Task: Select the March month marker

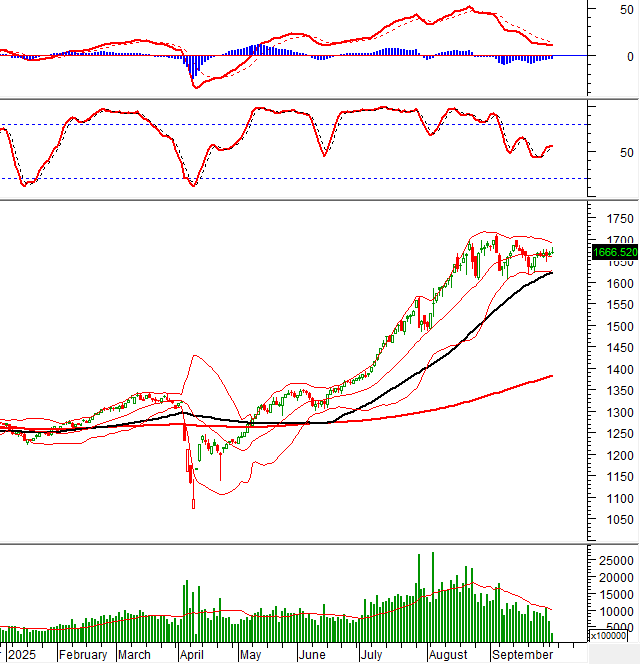Action: coord(135,655)
